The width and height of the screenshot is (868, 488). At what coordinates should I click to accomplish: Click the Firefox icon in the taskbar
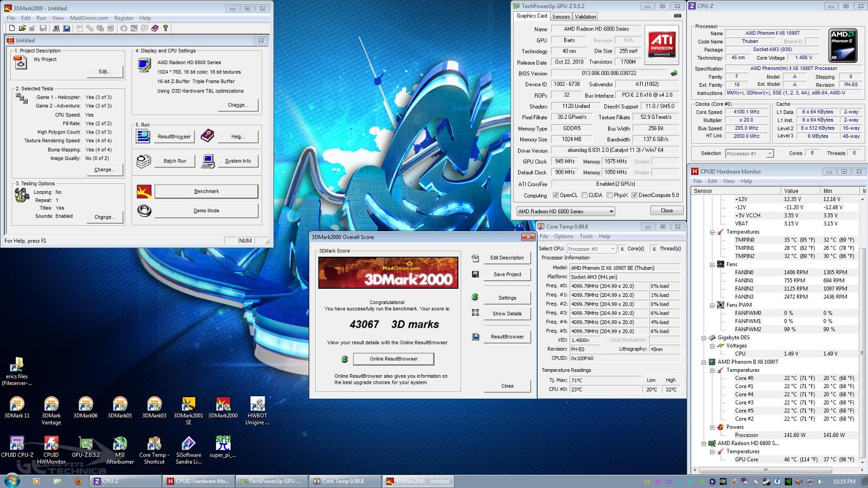coord(78,481)
